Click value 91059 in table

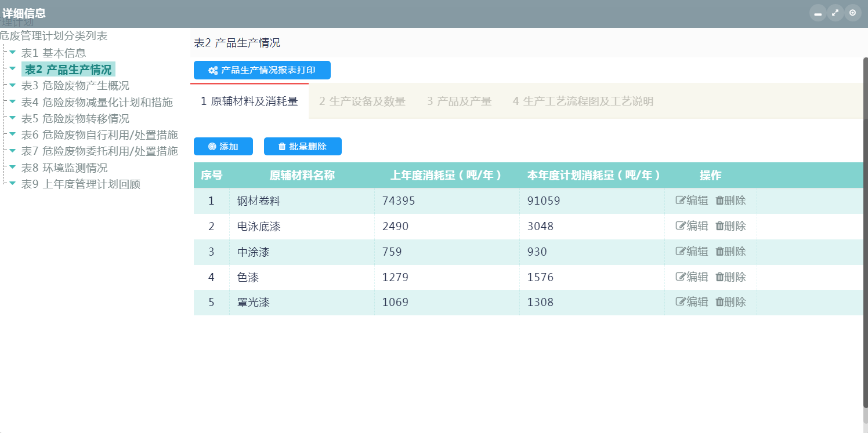coord(544,201)
